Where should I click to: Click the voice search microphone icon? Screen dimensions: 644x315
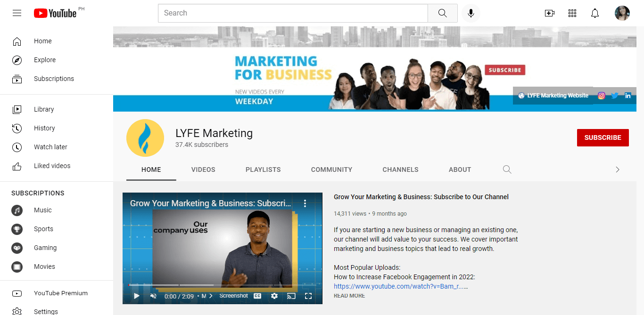coord(471,13)
